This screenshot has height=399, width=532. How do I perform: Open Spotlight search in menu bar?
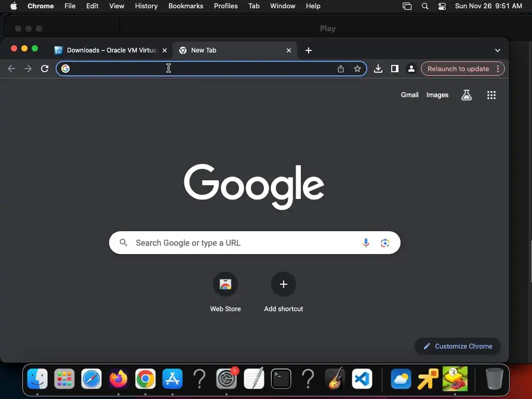[425, 6]
